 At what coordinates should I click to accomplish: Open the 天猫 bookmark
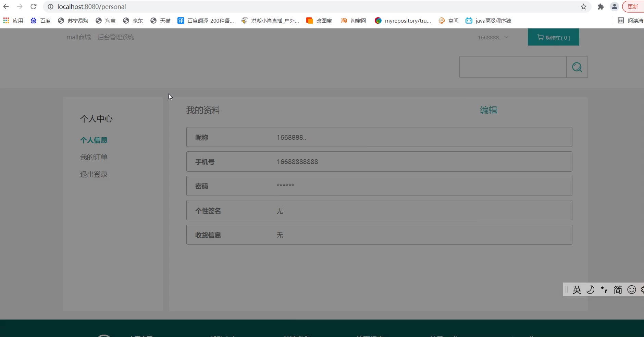[160, 21]
